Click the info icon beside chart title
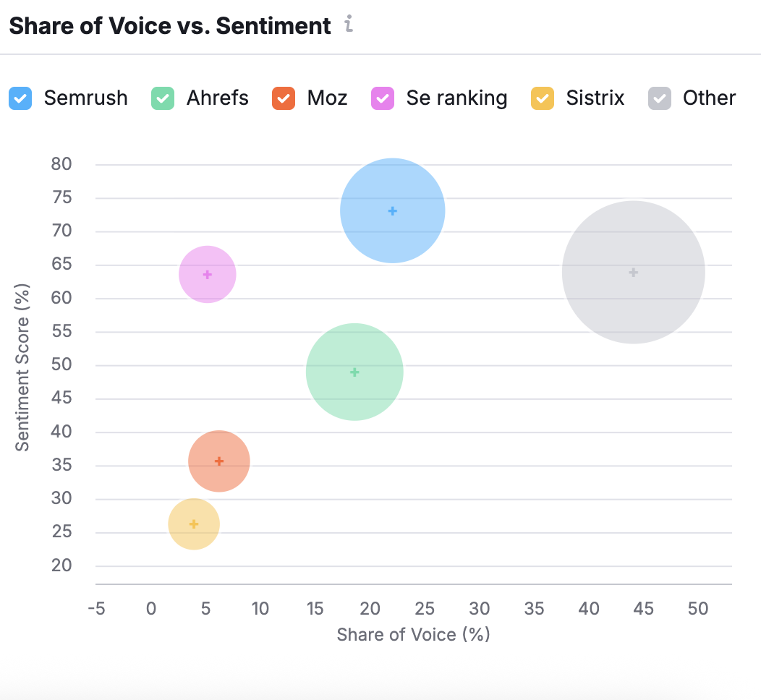The image size is (761, 700). 349,25
